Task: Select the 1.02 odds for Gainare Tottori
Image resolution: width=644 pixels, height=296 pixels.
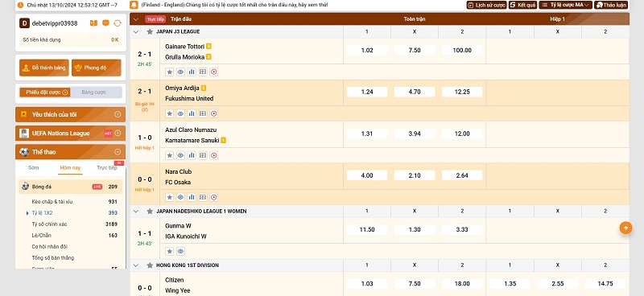Action: [x=367, y=50]
